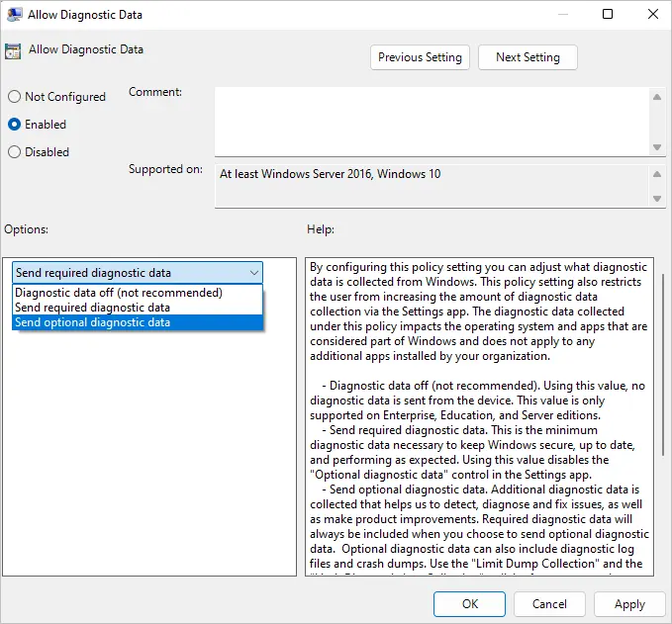Select the Enabled radio button
The width and height of the screenshot is (672, 624).
coord(14,125)
